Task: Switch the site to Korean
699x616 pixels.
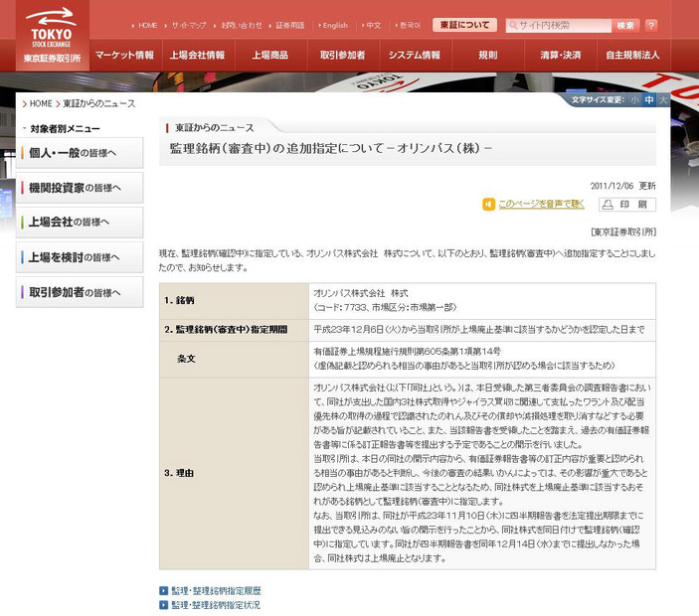Action: pos(410,26)
